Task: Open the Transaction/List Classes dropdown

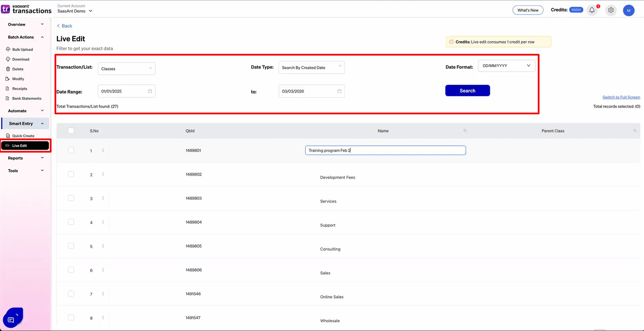Action: [x=126, y=68]
